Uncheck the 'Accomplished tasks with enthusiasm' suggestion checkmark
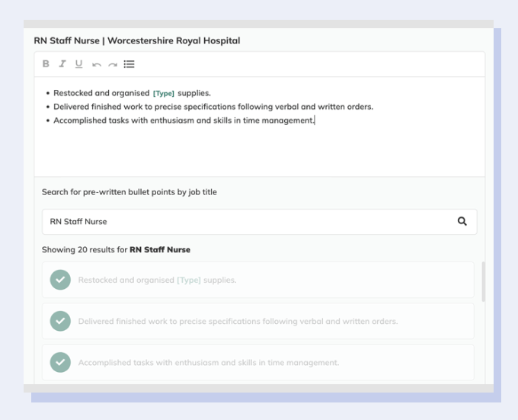The width and height of the screenshot is (518, 420). pyautogui.click(x=60, y=363)
